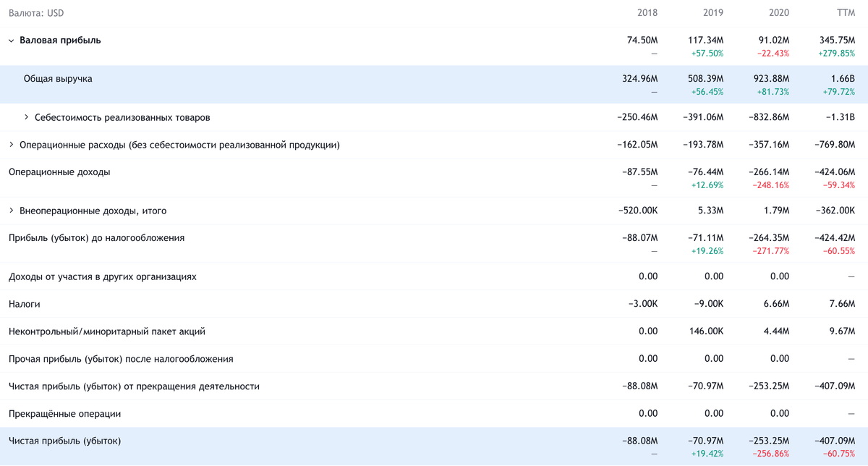
Task: Click taxes TTM value 7.66M
Action: pos(841,304)
